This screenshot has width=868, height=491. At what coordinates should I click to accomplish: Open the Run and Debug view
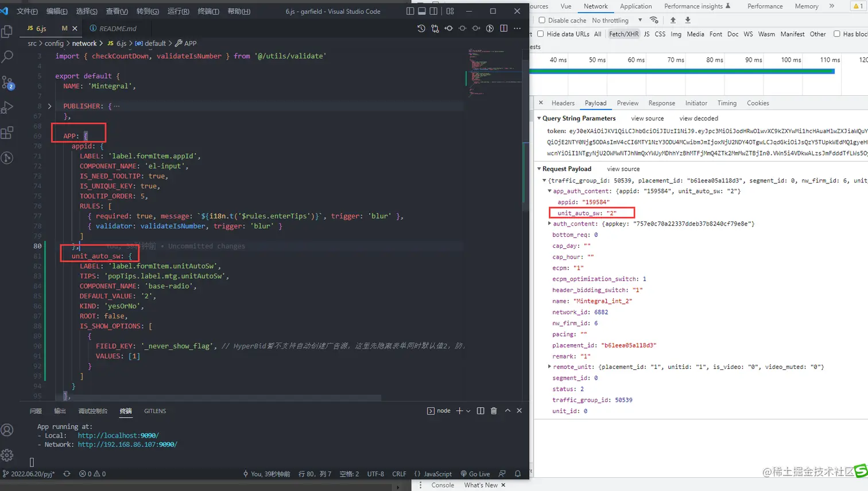7,108
